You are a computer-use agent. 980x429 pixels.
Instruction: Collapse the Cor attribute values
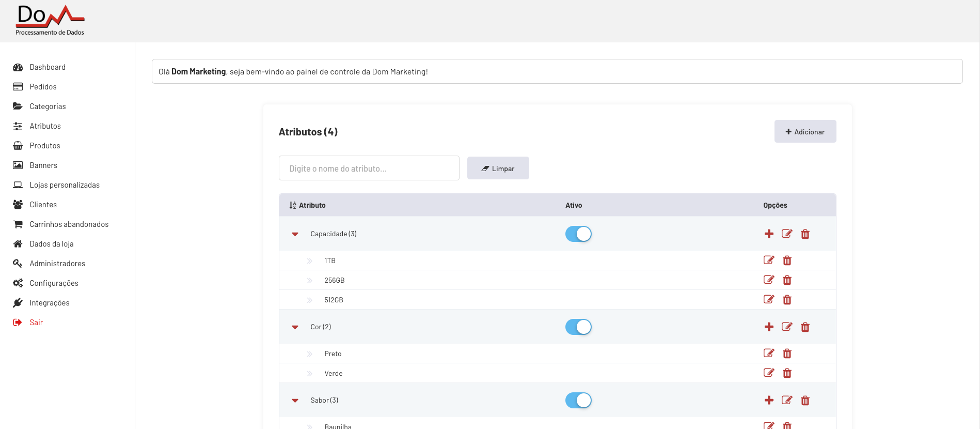pyautogui.click(x=295, y=327)
